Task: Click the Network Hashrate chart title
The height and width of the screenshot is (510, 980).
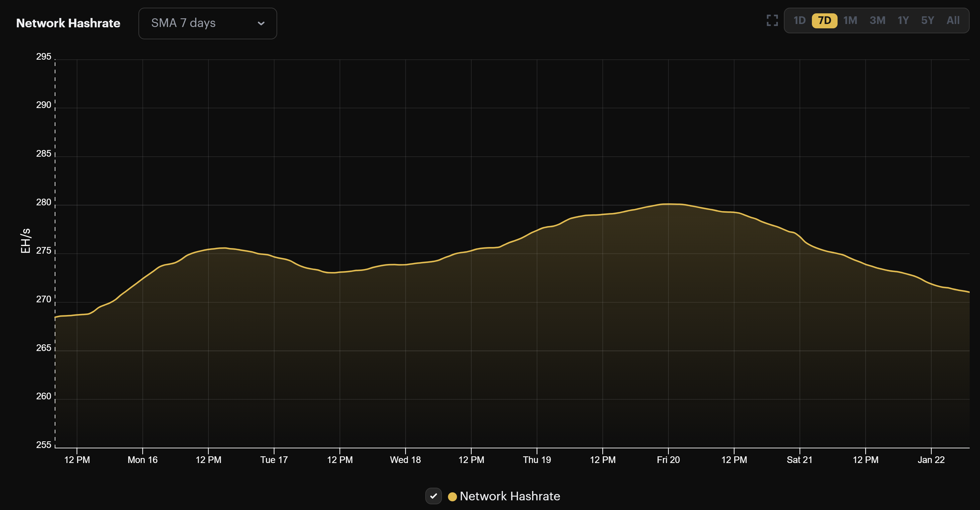Action: coord(68,23)
